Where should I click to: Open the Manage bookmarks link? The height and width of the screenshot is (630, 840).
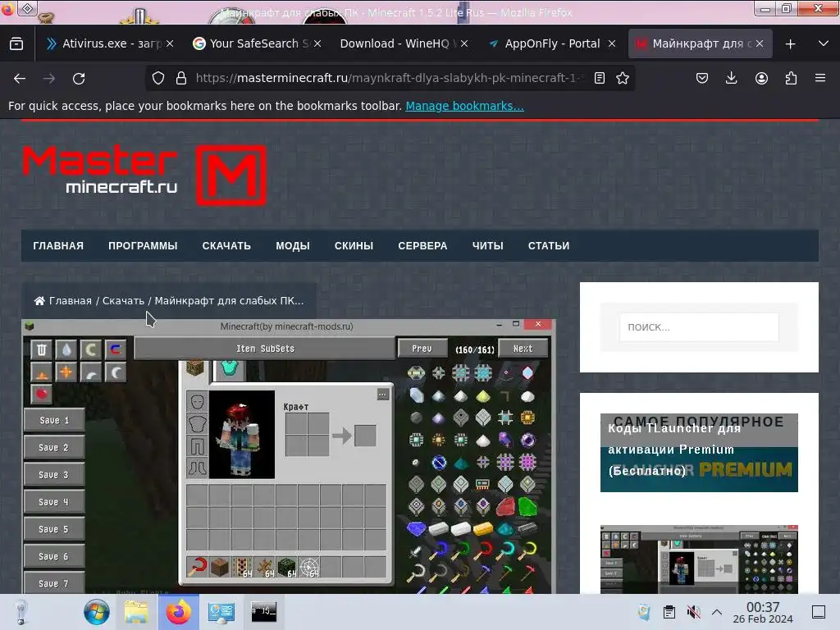tap(464, 106)
